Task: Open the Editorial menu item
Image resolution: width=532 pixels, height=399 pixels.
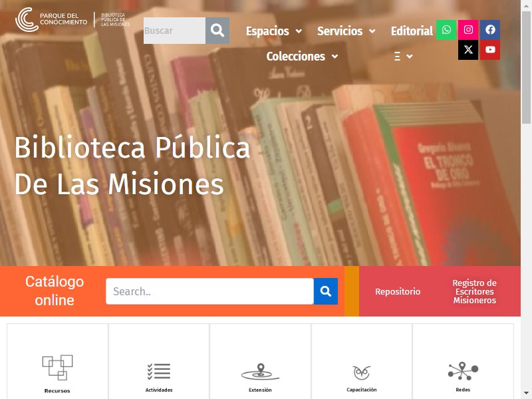Action: point(412,31)
